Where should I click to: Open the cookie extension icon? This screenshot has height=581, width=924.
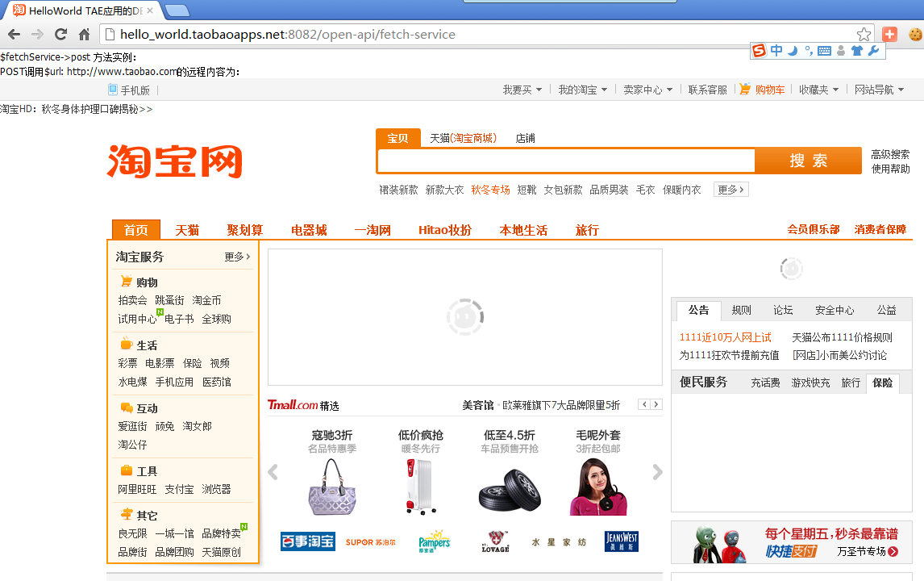pyautogui.click(x=915, y=34)
